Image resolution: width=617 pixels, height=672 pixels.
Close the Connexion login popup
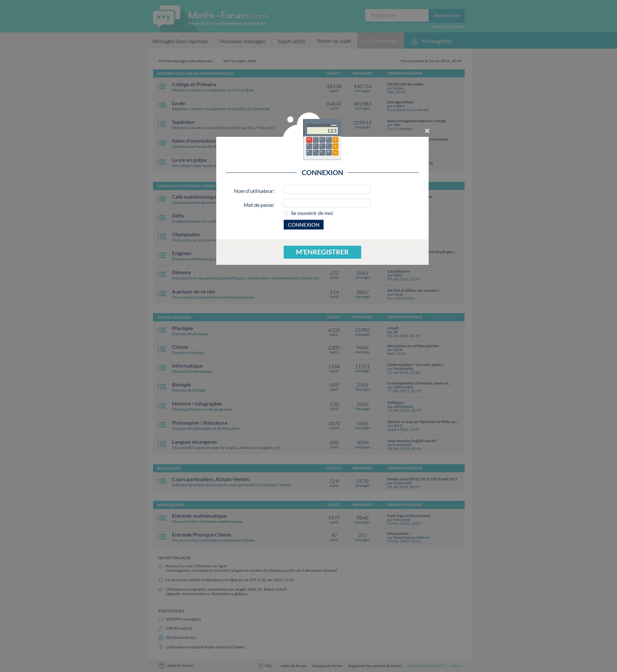click(427, 131)
